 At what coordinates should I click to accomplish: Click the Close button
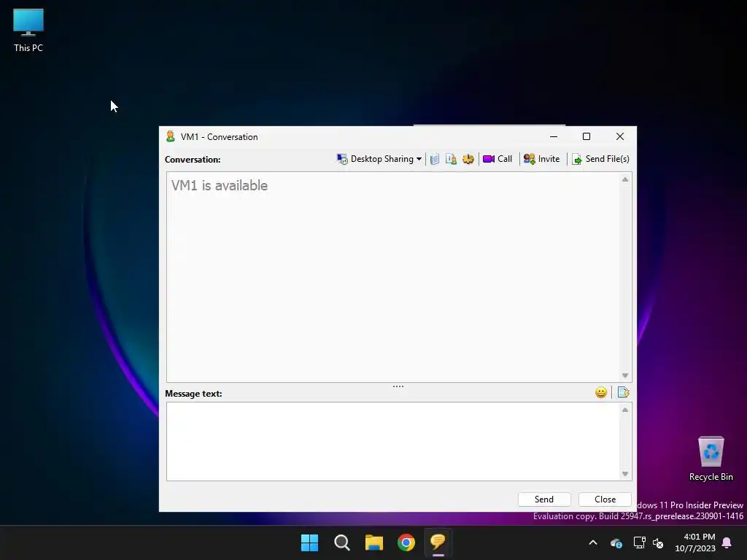point(605,499)
